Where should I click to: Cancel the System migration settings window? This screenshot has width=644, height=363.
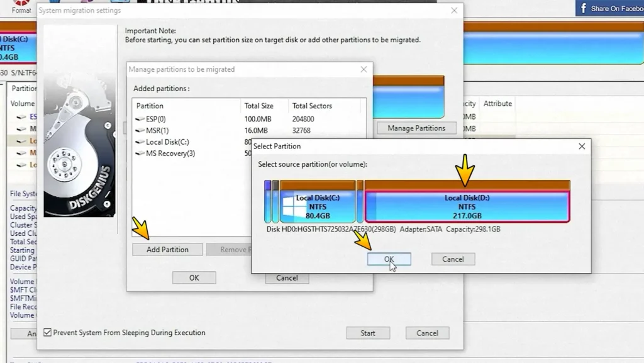coord(427,333)
